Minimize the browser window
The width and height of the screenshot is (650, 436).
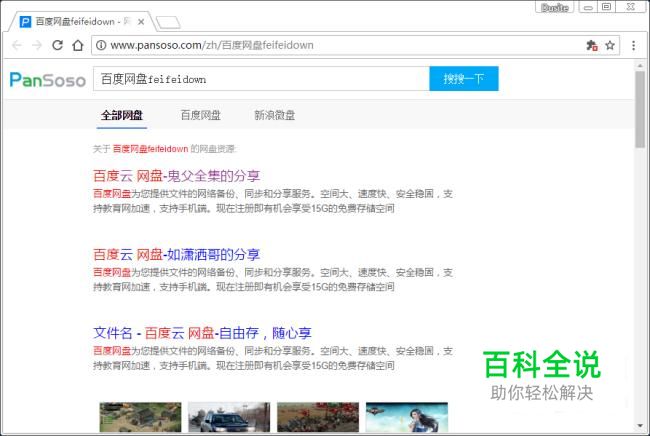coord(588,7)
